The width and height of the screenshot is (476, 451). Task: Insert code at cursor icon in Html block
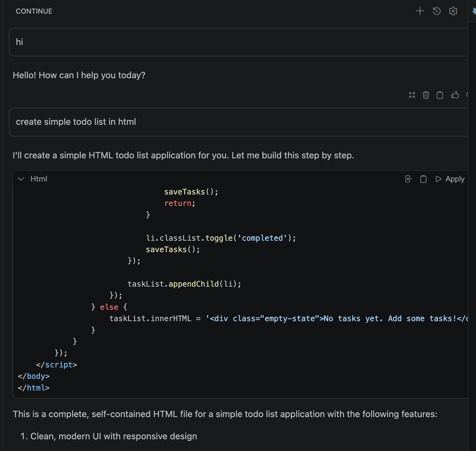[x=409, y=179]
